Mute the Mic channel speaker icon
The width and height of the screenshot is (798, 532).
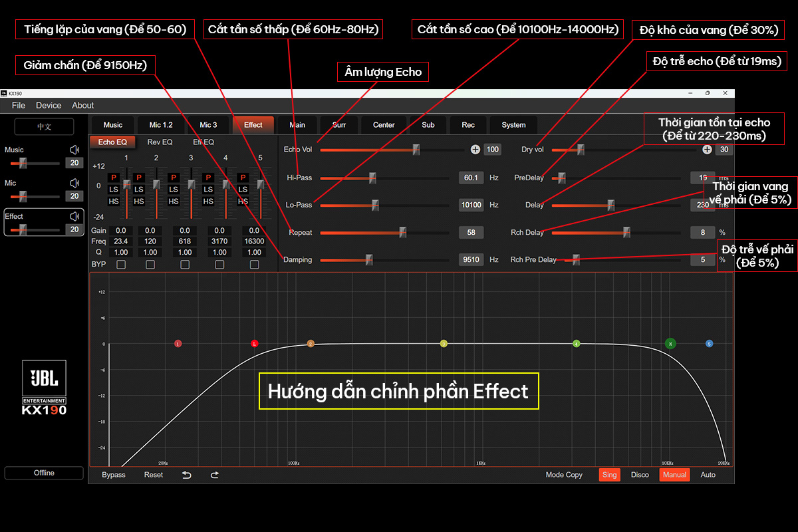click(x=74, y=183)
